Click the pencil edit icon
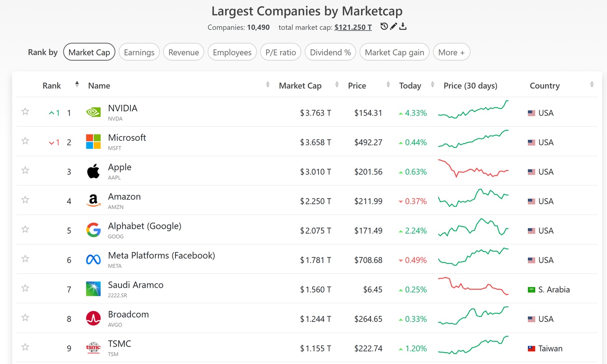 (x=394, y=27)
